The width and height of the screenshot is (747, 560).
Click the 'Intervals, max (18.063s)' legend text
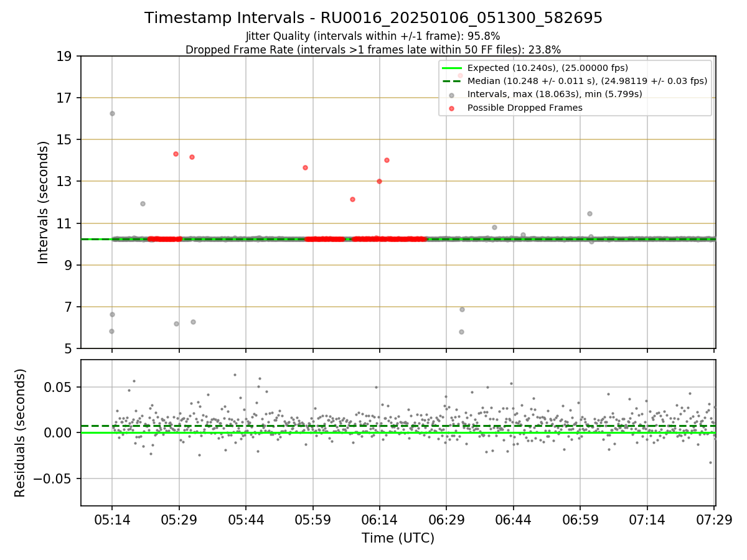point(555,94)
